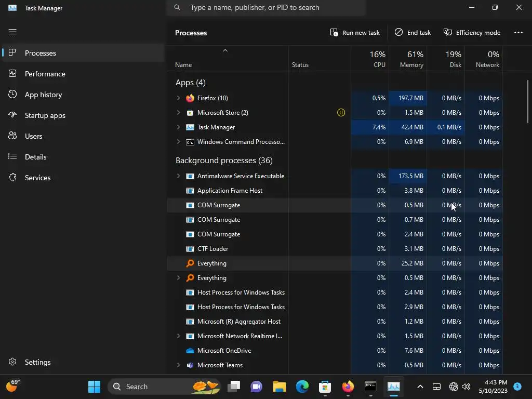
Task: Switch to the Processes page
Action: (x=83, y=53)
